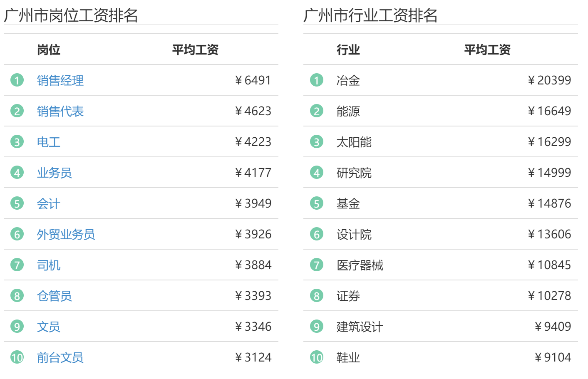Image resolution: width=588 pixels, height=379 pixels.
Task: Select the 仓管员 position link
Action: (54, 296)
